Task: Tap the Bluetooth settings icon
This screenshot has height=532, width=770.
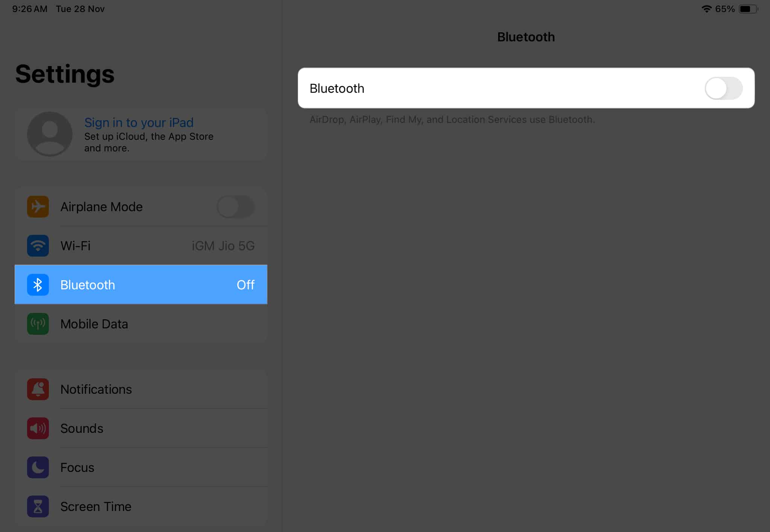Action: pos(38,285)
